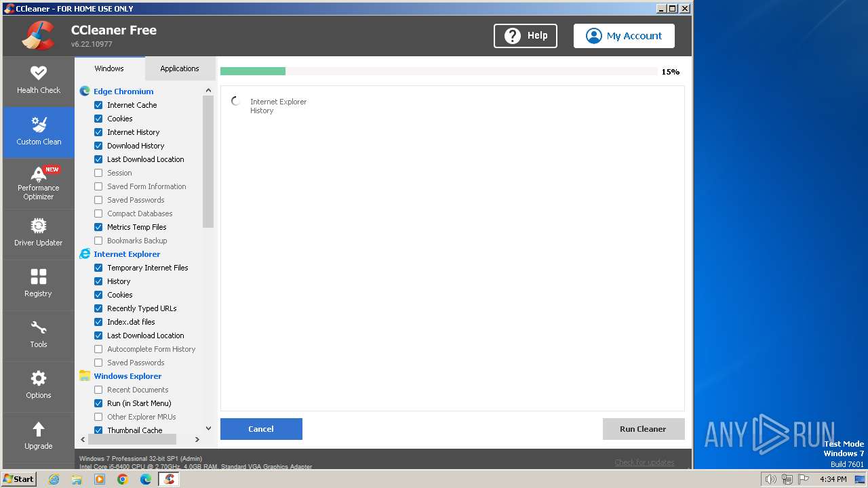Open File Explorer from taskbar
This screenshot has width=868, height=488.
(x=77, y=479)
